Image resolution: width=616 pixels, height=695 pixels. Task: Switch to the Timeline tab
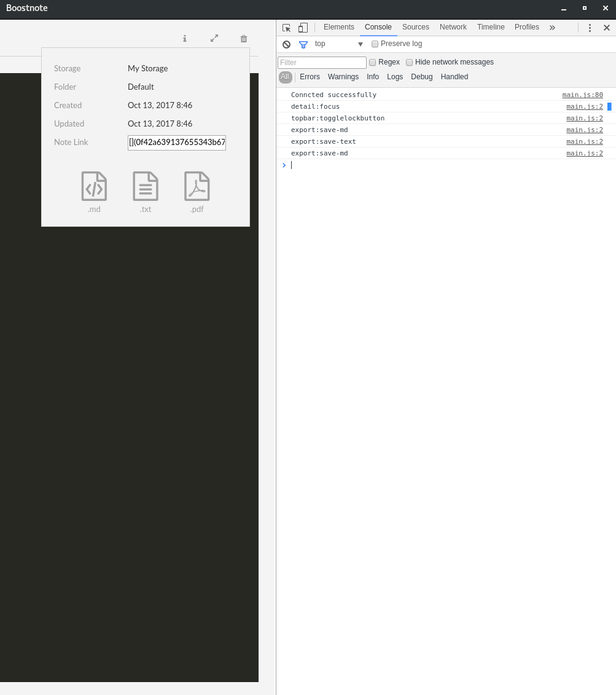pos(491,27)
